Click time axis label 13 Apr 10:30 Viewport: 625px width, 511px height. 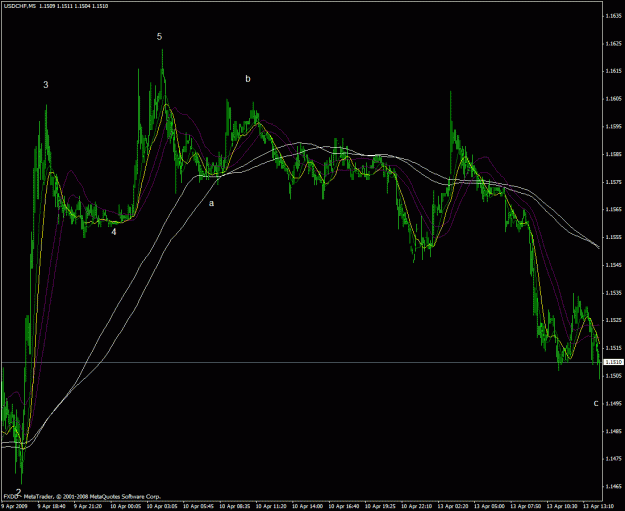(x=562, y=506)
